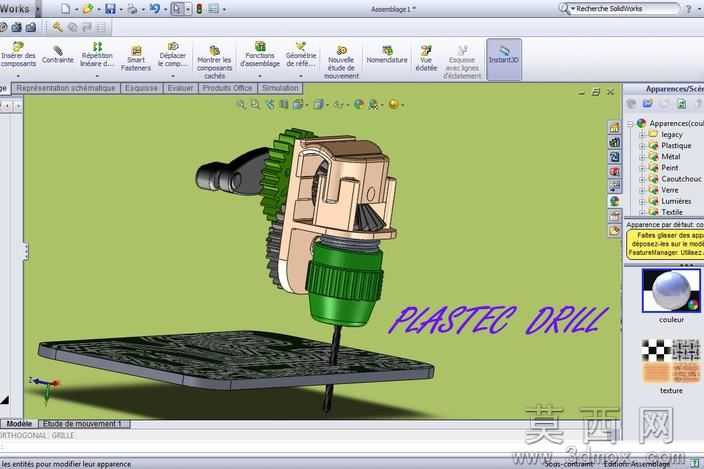
Task: Open the Apply scene icon
Action: pos(373,105)
